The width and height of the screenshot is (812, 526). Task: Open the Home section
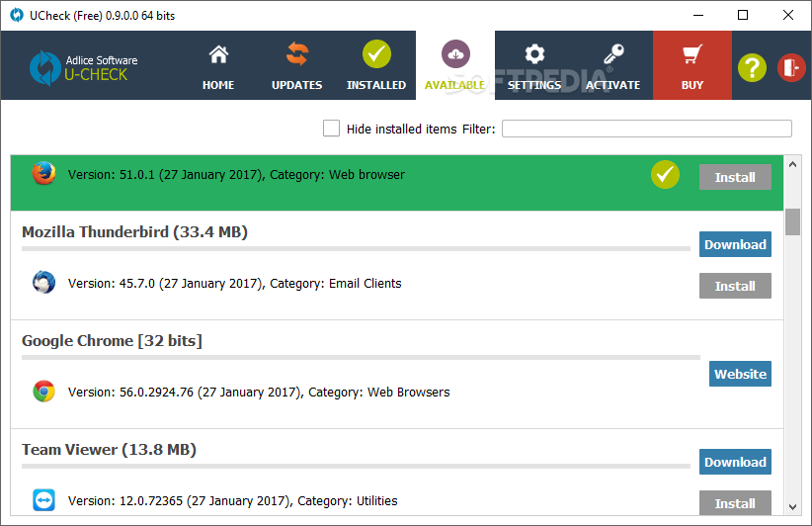218,66
